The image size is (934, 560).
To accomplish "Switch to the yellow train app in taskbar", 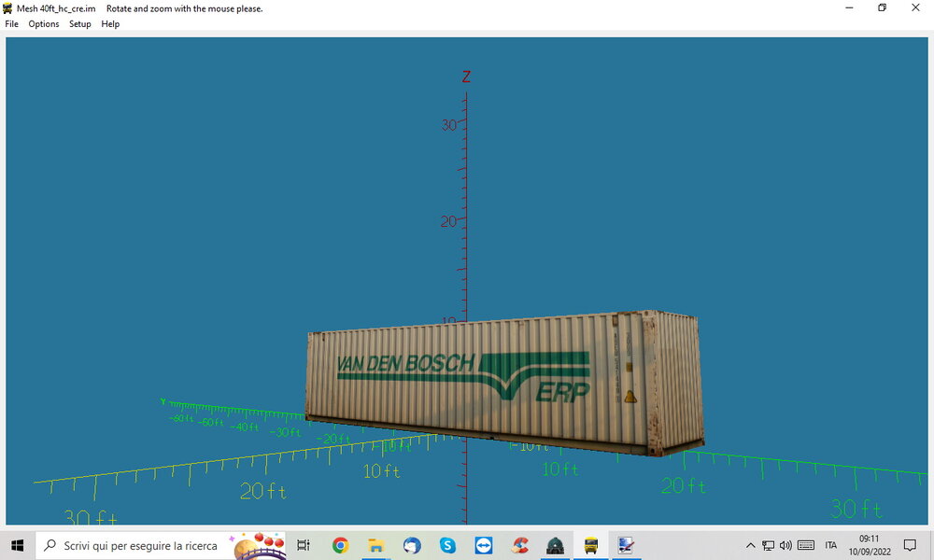I will click(x=591, y=545).
